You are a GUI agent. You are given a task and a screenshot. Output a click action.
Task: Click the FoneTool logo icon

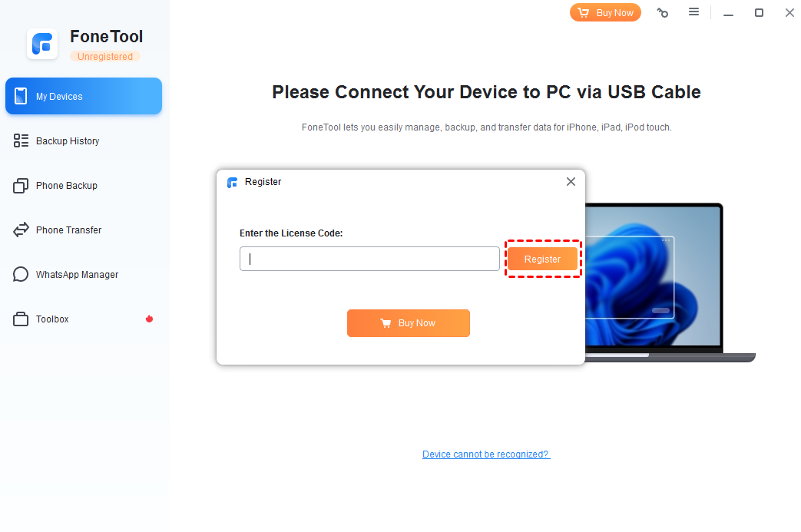pyautogui.click(x=42, y=44)
